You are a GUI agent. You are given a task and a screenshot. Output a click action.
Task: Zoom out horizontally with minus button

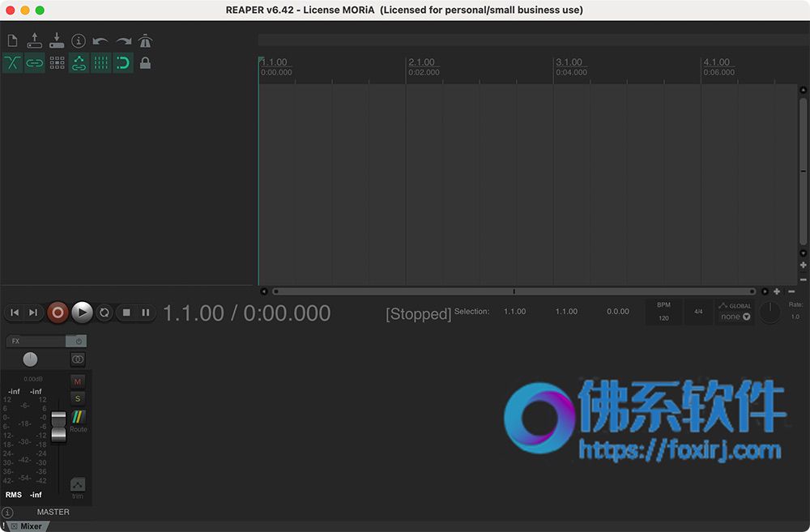click(791, 292)
